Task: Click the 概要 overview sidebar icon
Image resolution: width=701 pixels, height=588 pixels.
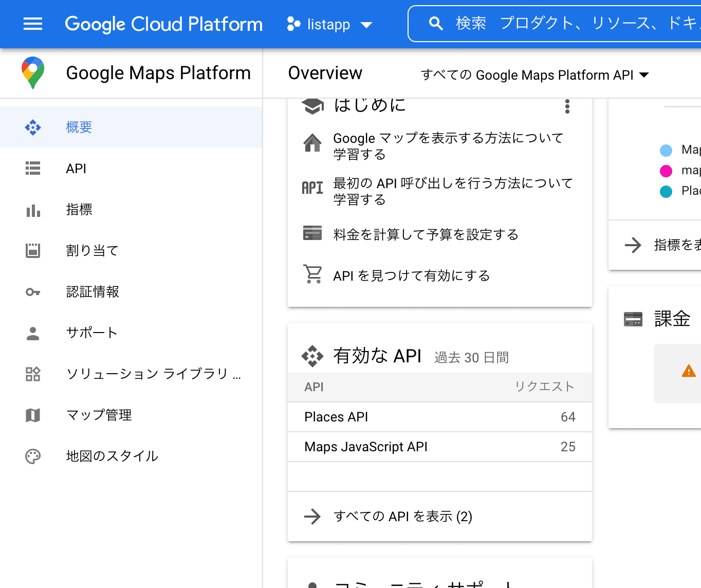Action: [33, 127]
